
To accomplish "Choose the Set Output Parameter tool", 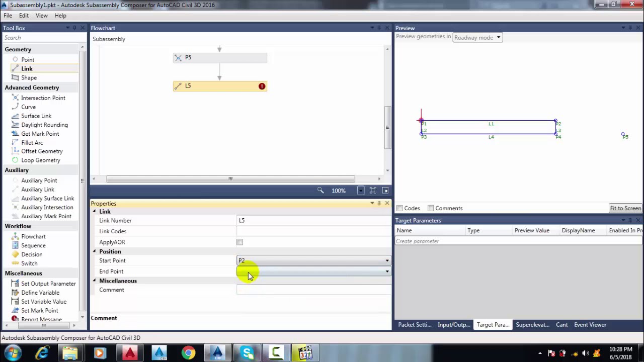I will (x=48, y=284).
